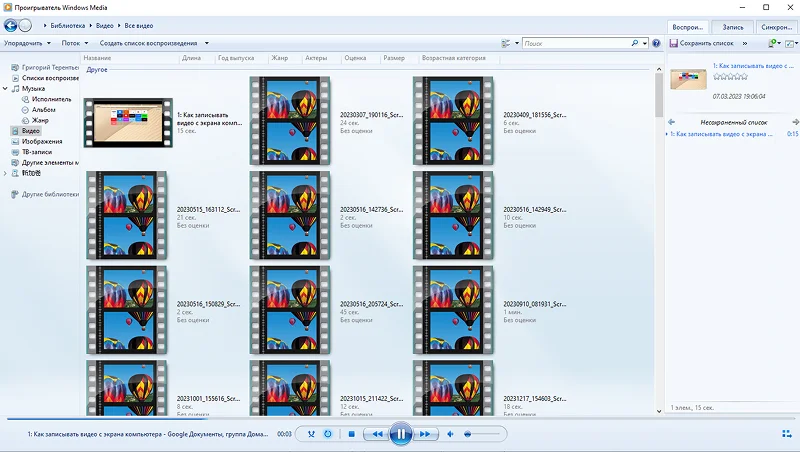Collapse the Другое group header

tap(97, 70)
